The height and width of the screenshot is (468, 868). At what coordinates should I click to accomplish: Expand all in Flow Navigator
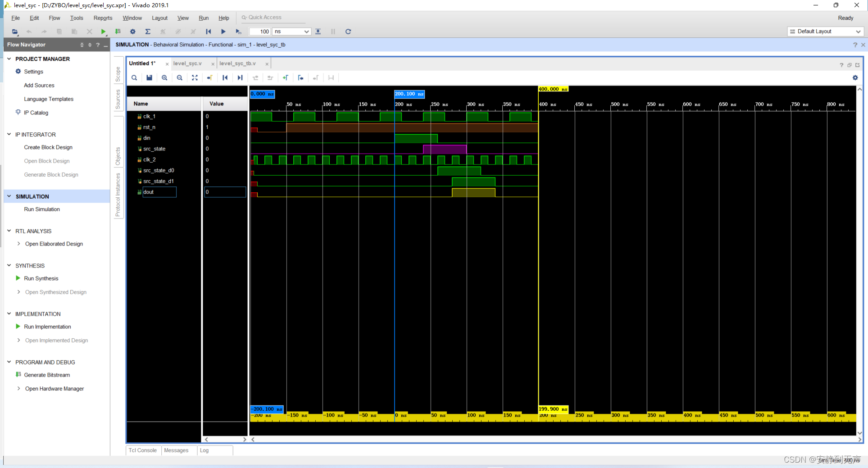click(90, 45)
